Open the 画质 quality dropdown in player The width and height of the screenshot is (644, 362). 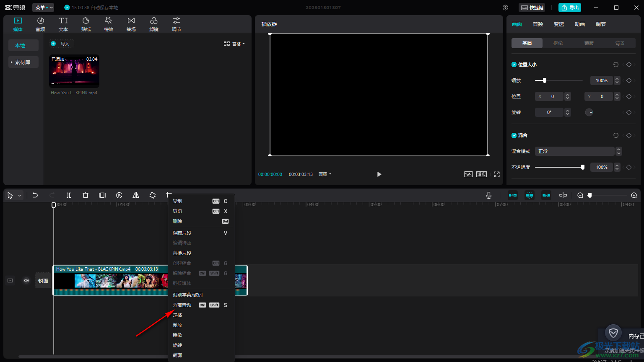325,174
